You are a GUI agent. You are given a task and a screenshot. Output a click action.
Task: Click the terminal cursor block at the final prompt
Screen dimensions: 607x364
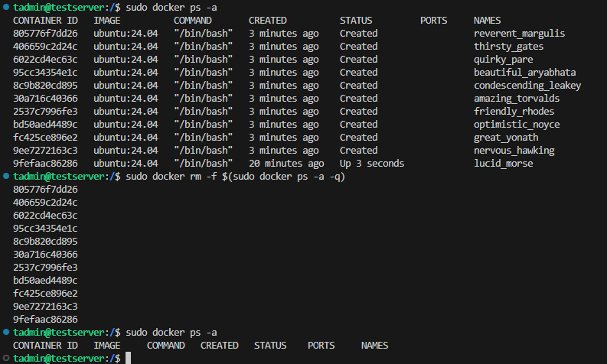pyautogui.click(x=128, y=358)
